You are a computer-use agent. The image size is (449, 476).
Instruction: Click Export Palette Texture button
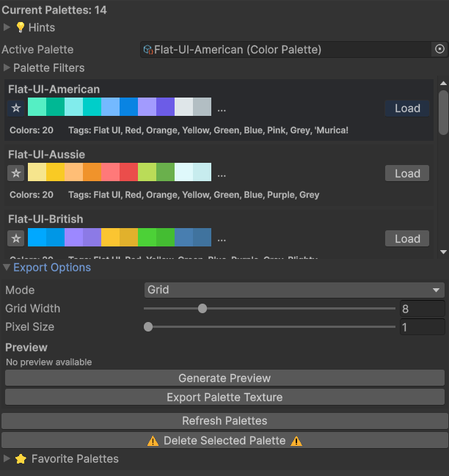coord(224,397)
